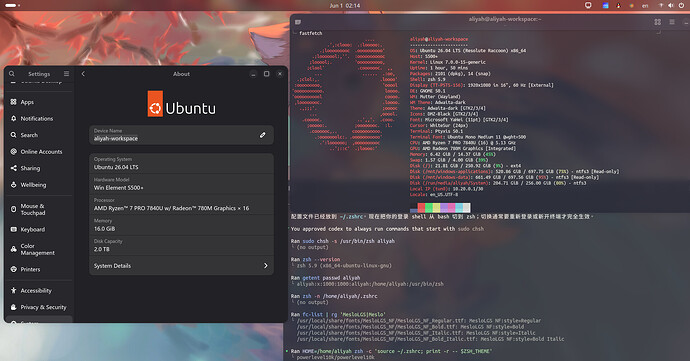690x361 pixels.
Task: Click the Keyboard icon in sidebar
Action: [x=14, y=229]
